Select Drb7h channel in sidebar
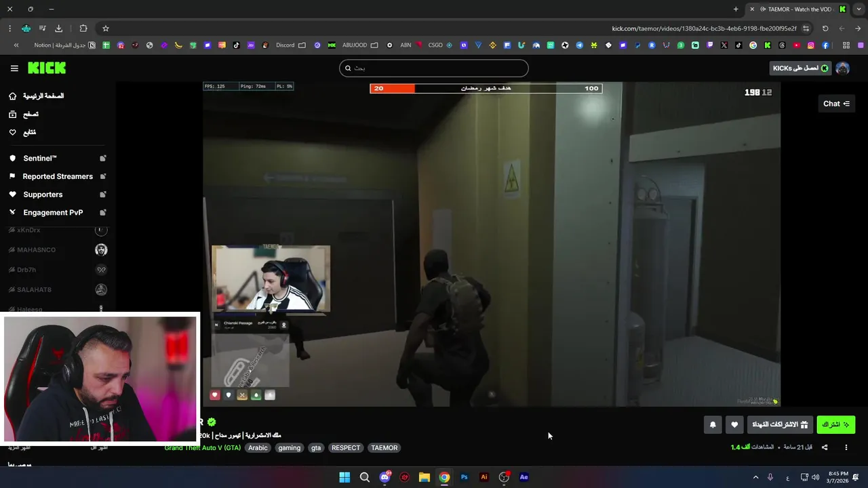Image resolution: width=868 pixels, height=488 pixels. pos(57,270)
